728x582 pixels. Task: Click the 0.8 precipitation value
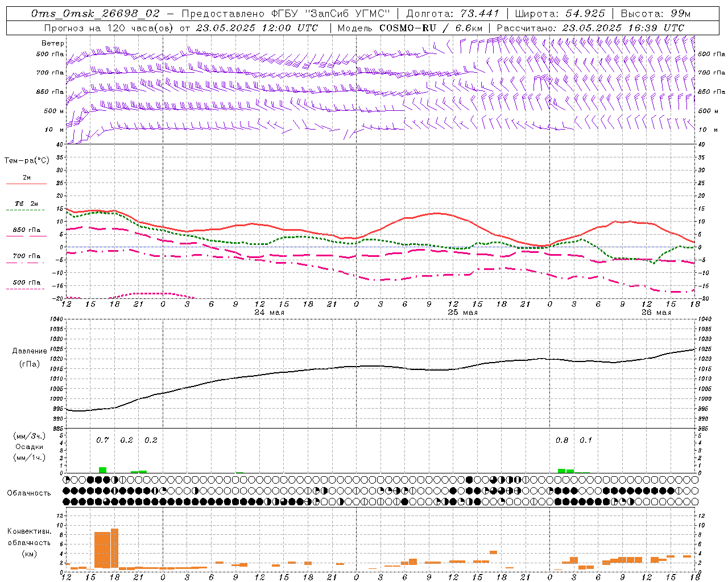[562, 440]
